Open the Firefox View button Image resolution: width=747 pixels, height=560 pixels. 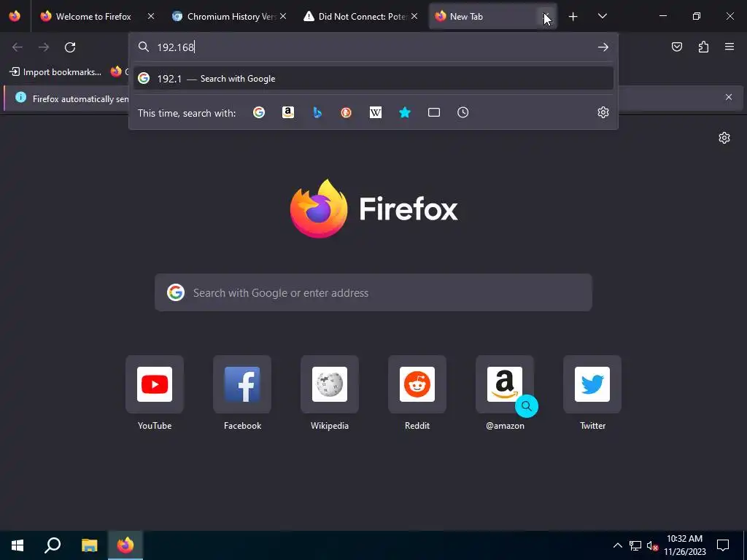(15, 16)
